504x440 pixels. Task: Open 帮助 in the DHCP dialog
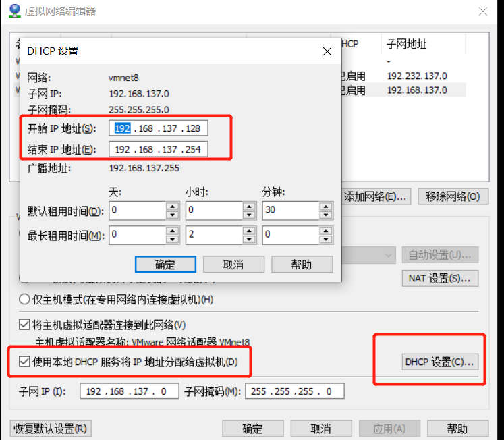click(x=302, y=265)
